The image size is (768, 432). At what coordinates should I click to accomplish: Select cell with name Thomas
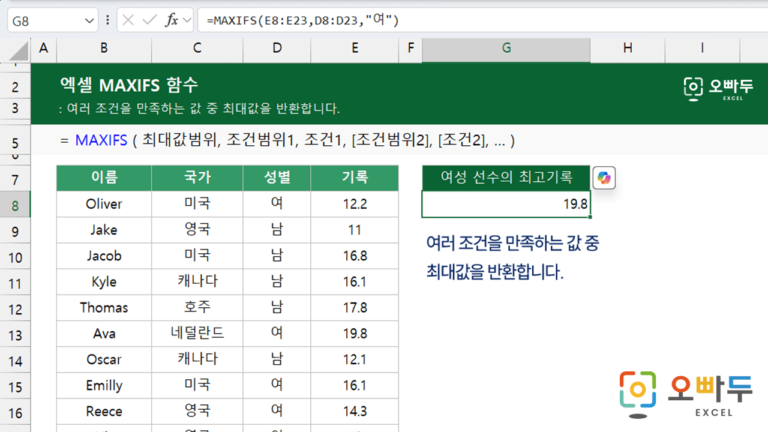pos(104,308)
